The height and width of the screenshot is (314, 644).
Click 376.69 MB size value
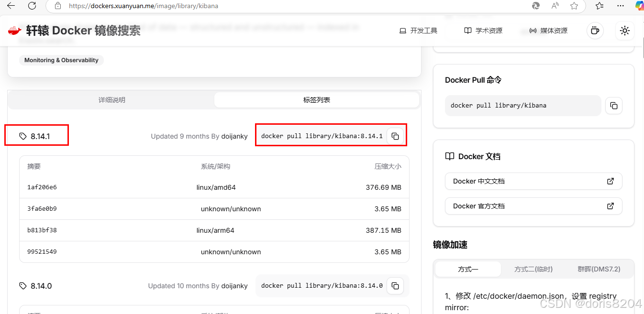(x=384, y=187)
